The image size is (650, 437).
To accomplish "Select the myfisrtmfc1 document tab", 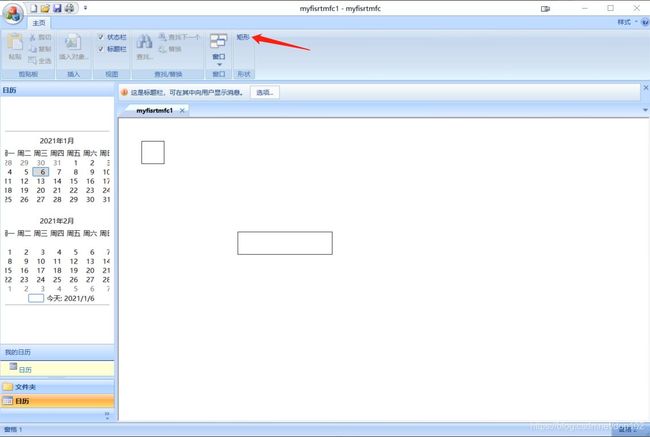I will (x=154, y=111).
